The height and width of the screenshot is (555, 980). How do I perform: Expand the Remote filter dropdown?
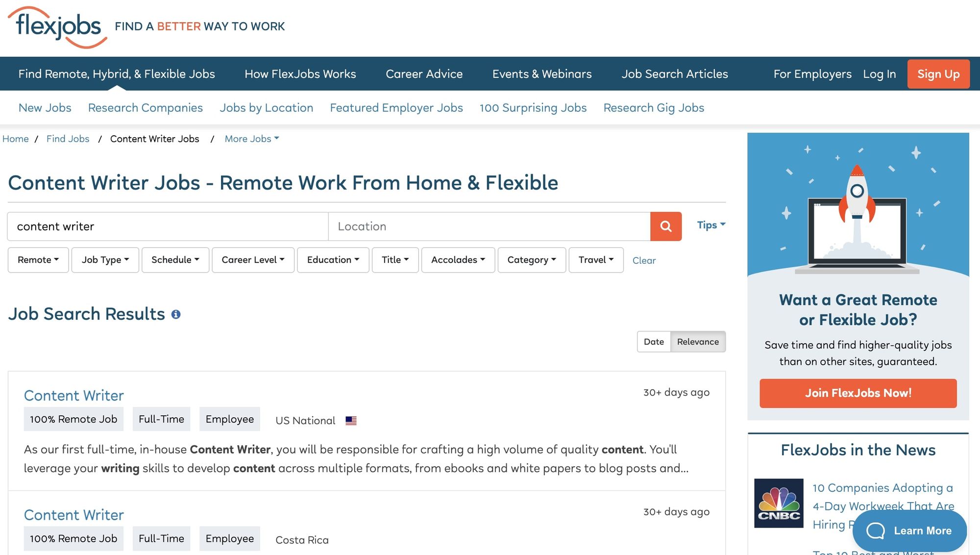coord(38,260)
